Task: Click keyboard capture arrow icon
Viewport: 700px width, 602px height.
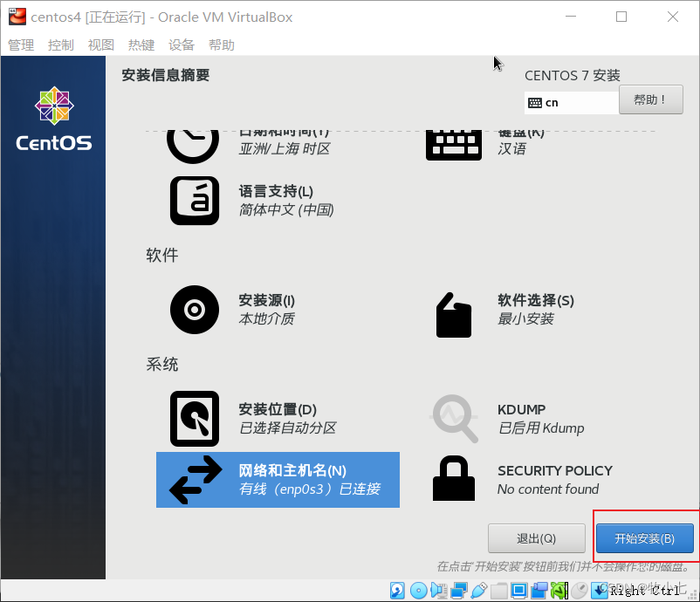Action: pos(600,591)
